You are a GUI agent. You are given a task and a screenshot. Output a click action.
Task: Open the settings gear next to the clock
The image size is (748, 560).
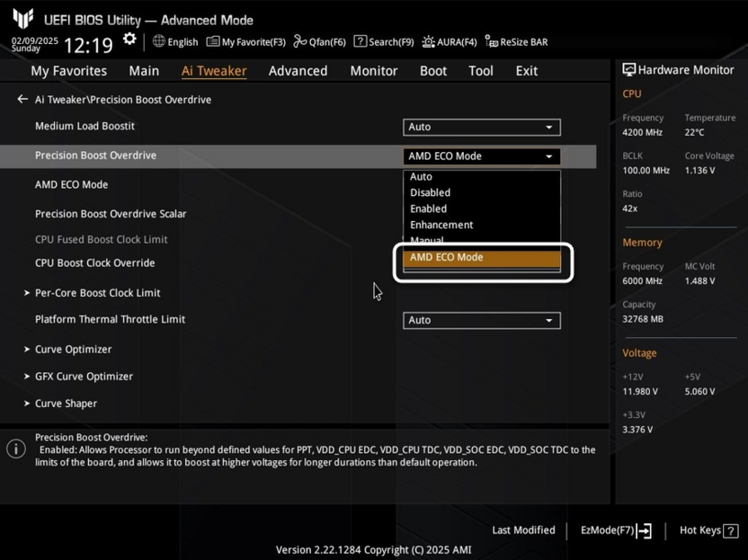(x=129, y=40)
